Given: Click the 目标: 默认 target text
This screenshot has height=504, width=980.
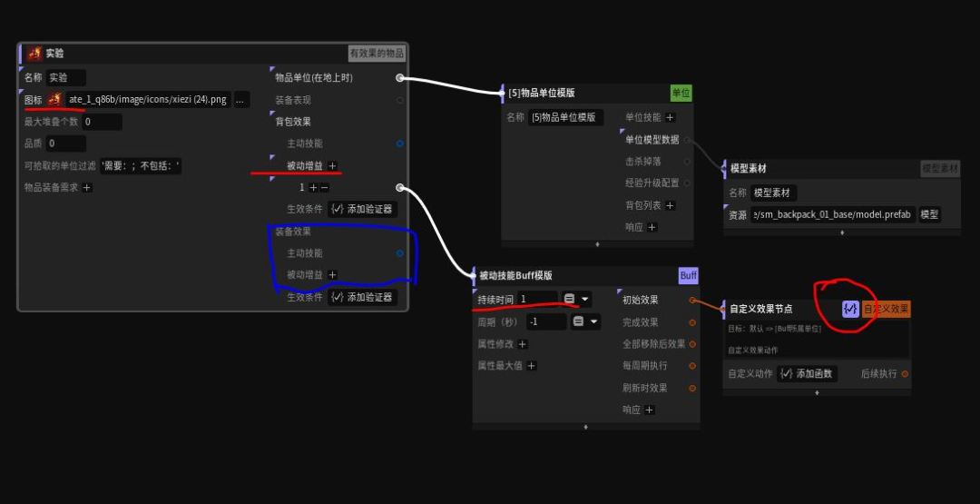Looking at the screenshot, I should pyautogui.click(x=774, y=329).
